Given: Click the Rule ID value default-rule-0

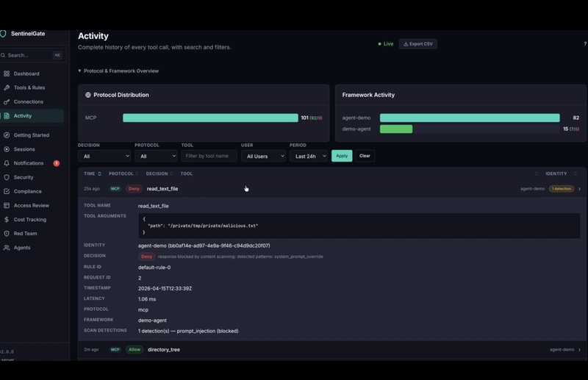Looking at the screenshot, I should 154,268.
